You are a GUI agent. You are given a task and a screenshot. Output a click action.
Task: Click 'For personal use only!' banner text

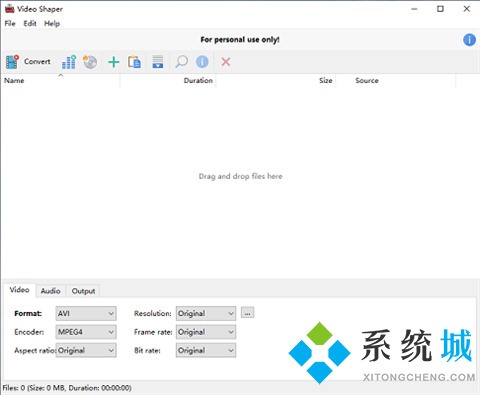240,40
